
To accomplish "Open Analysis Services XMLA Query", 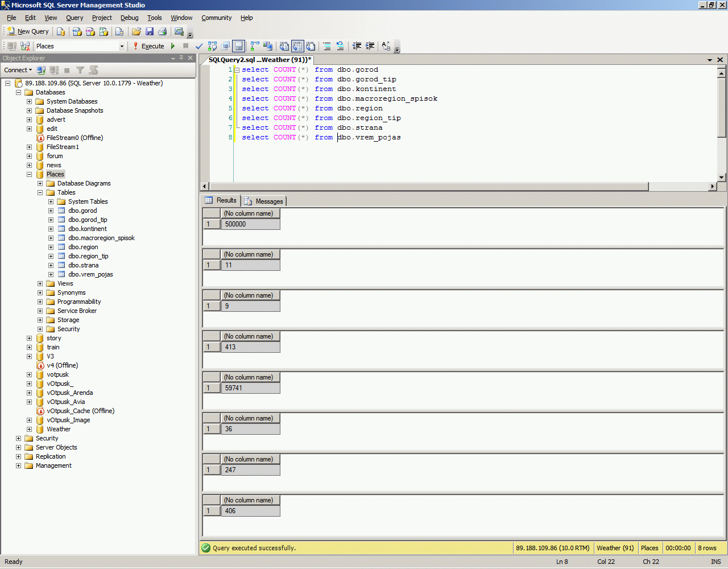I will [x=104, y=32].
